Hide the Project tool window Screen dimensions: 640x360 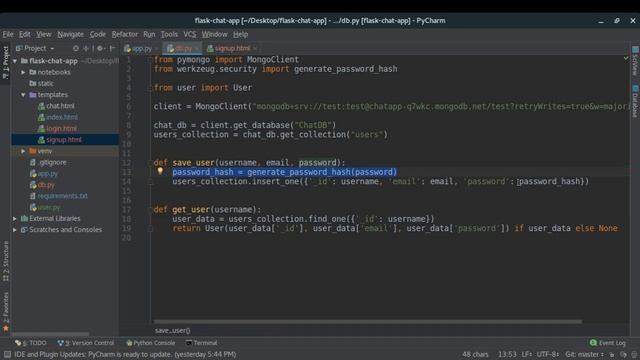point(112,48)
